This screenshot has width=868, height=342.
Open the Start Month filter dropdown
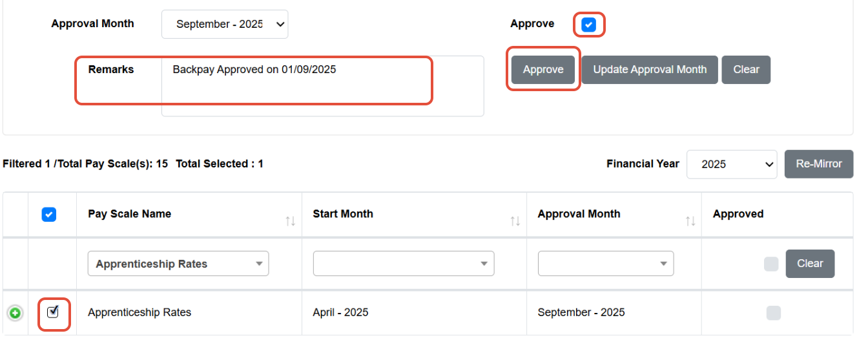pyautogui.click(x=404, y=264)
